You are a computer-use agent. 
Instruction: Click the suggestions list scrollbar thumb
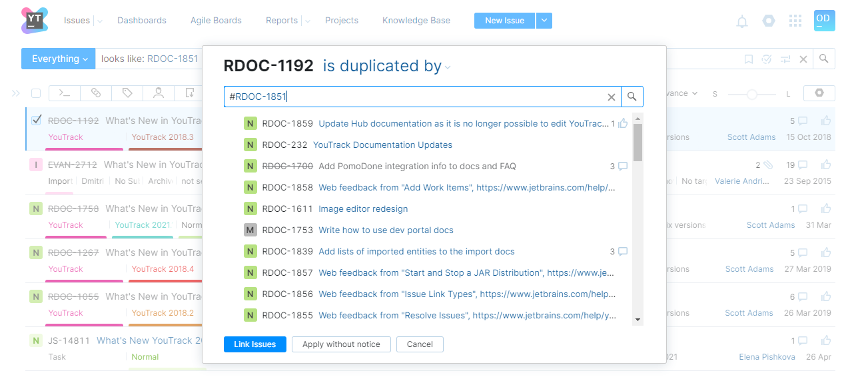pyautogui.click(x=638, y=143)
